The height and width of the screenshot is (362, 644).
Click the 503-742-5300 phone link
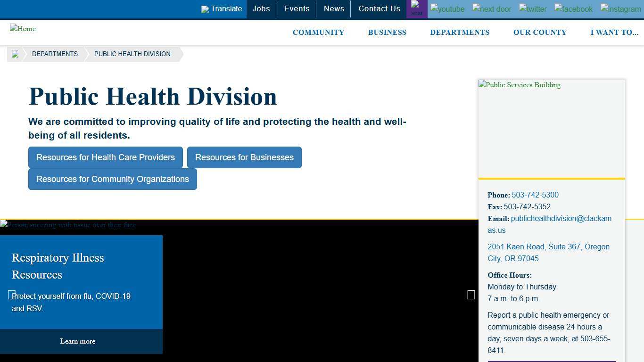[x=535, y=195]
